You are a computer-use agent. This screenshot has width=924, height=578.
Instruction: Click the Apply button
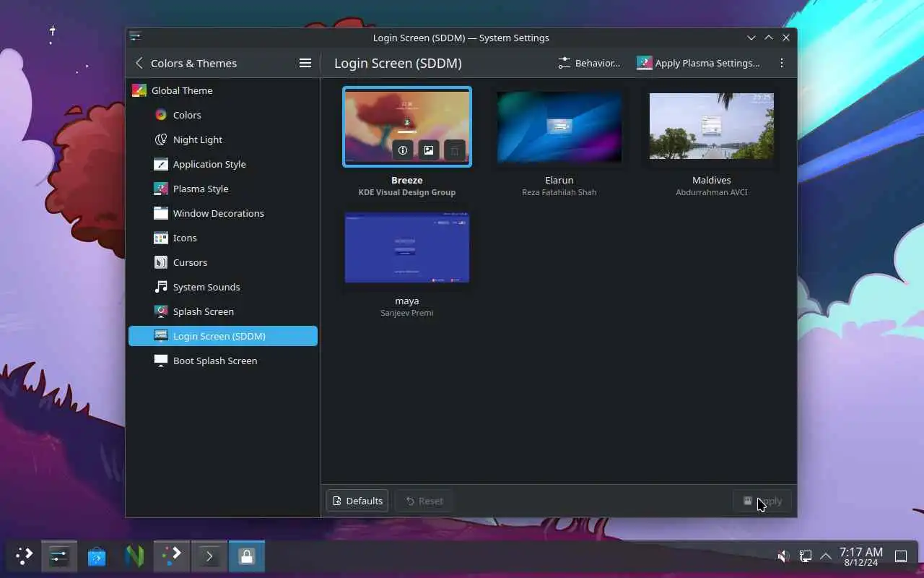coord(762,501)
